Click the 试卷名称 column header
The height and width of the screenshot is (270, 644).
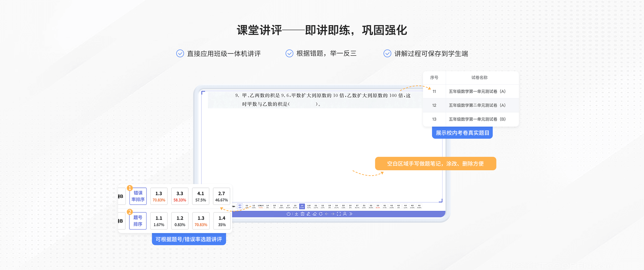tap(479, 78)
